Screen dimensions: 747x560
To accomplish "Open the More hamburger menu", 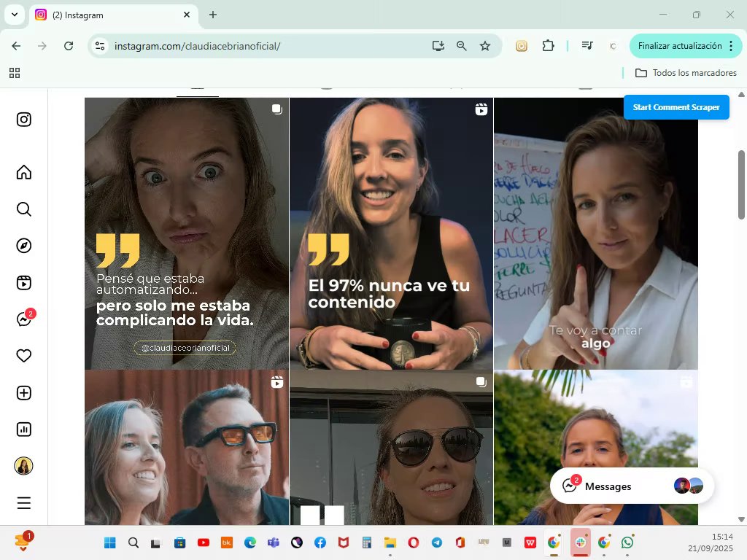I will click(x=24, y=503).
